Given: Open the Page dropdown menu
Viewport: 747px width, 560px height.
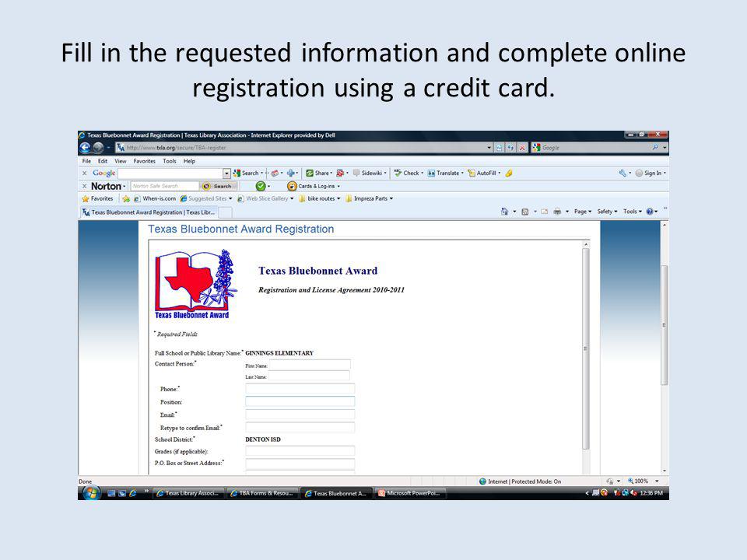Looking at the screenshot, I should click(582, 212).
